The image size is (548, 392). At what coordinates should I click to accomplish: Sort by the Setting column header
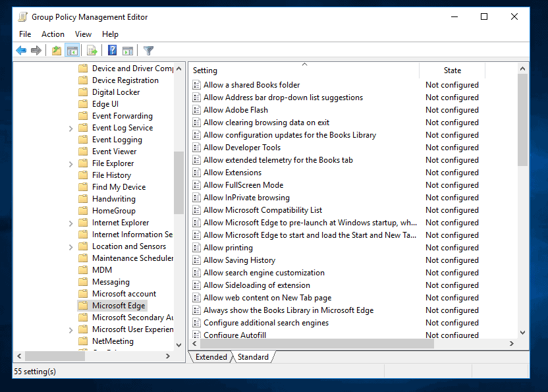pyautogui.click(x=304, y=70)
